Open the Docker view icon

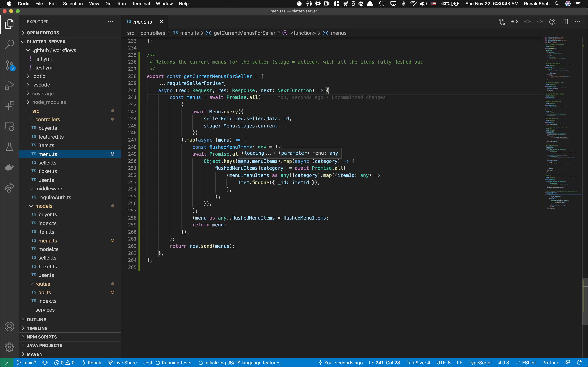(9, 167)
